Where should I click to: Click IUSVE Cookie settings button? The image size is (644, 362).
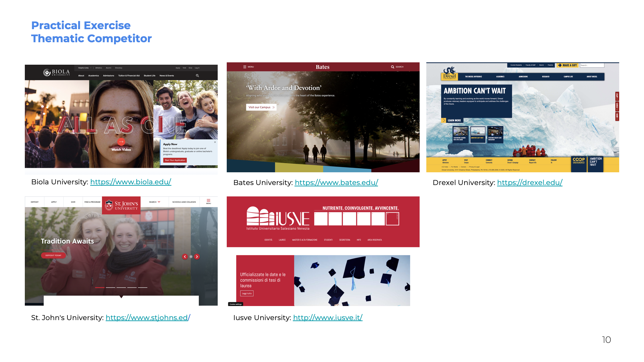[x=235, y=304]
